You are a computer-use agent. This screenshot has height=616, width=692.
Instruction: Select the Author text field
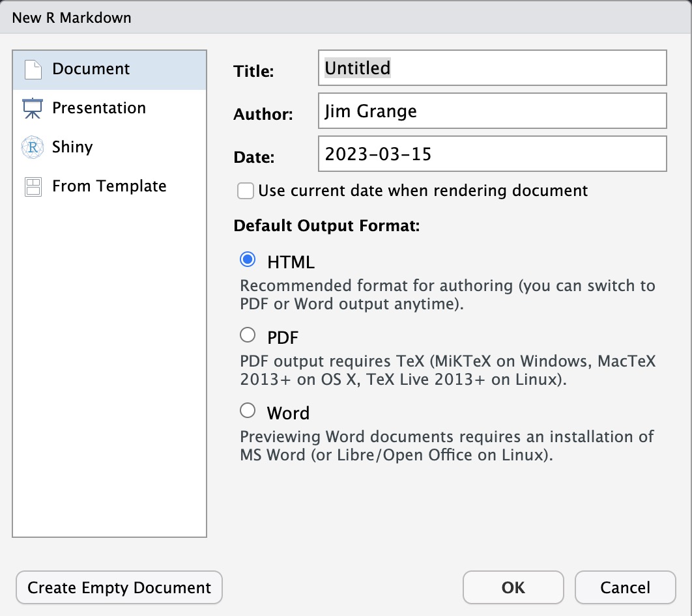tap(491, 111)
